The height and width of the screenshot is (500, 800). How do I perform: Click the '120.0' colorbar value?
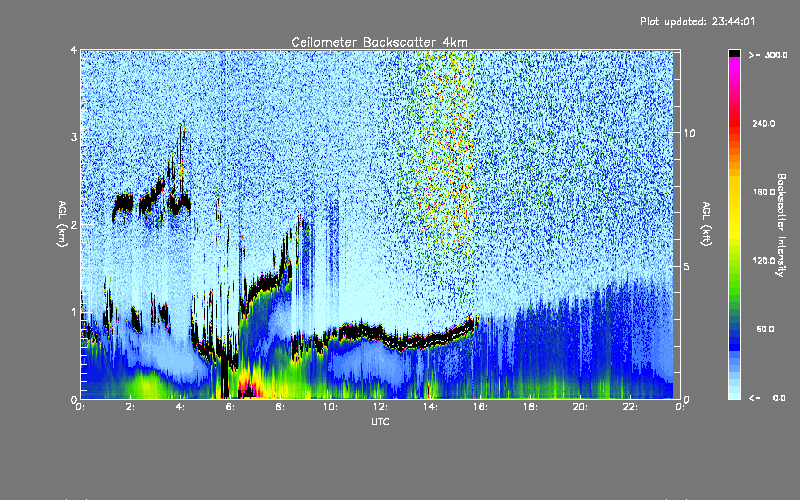764,261
